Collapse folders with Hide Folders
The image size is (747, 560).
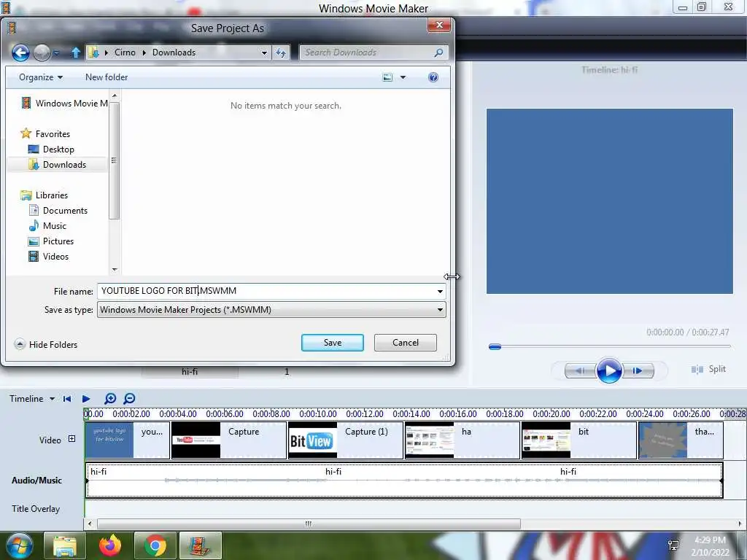pyautogui.click(x=46, y=344)
